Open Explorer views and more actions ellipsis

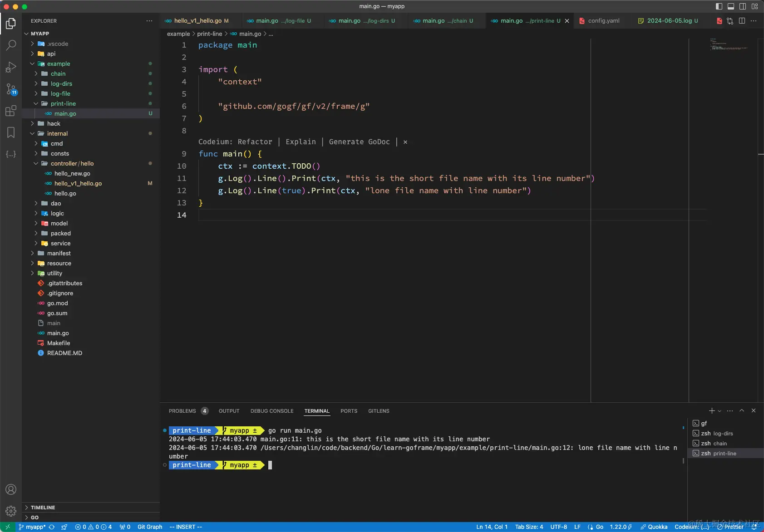pos(149,21)
